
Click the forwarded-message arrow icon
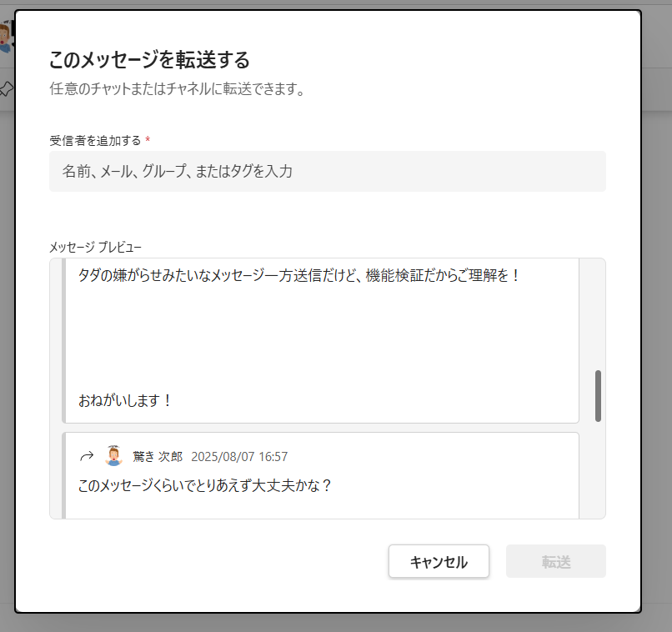point(86,456)
